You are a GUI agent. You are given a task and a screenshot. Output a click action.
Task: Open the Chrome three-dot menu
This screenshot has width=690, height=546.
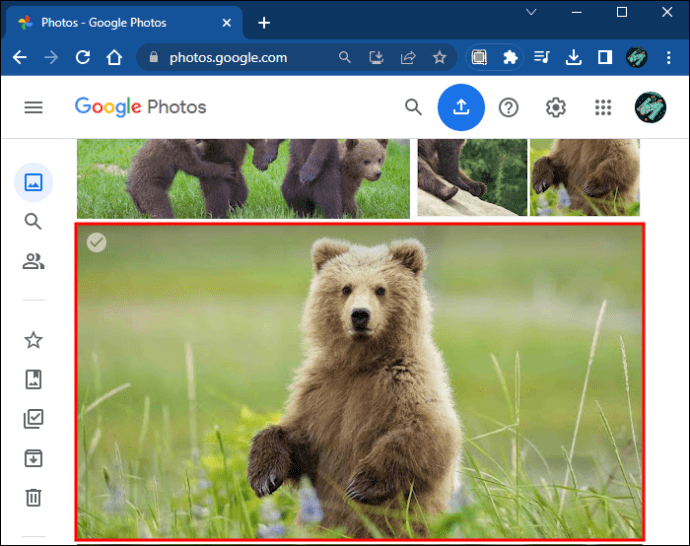pyautogui.click(x=668, y=58)
